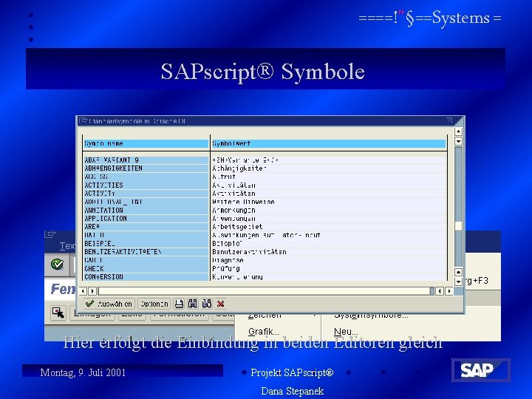Image resolution: width=532 pixels, height=399 pixels.
Task: Click the cursor selection icon in background window
Action: tap(58, 313)
